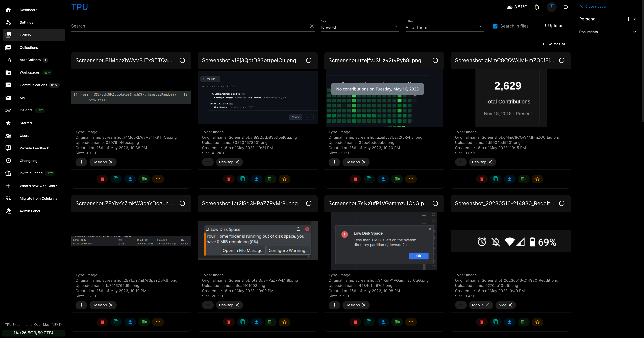Screen dimensions: 644x338
Task: Select the Screenshot.7sNXufP1VGammzJfCqG item circle
Action: pos(435,203)
